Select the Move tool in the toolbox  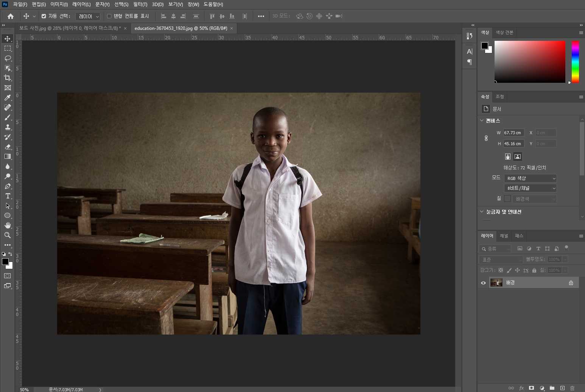click(7, 39)
